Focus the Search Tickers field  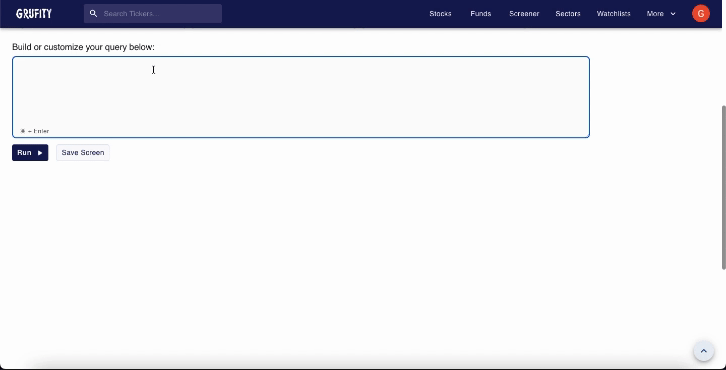point(153,13)
